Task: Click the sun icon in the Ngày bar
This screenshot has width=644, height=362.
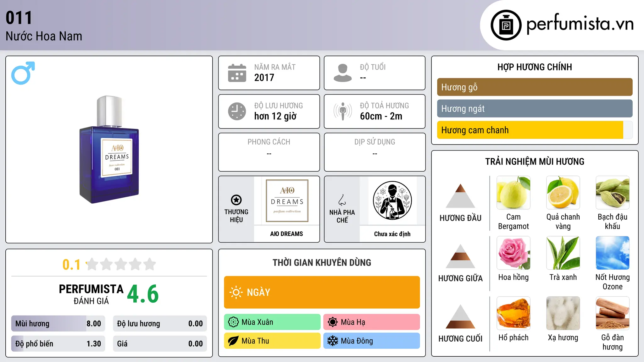Action: (x=236, y=292)
